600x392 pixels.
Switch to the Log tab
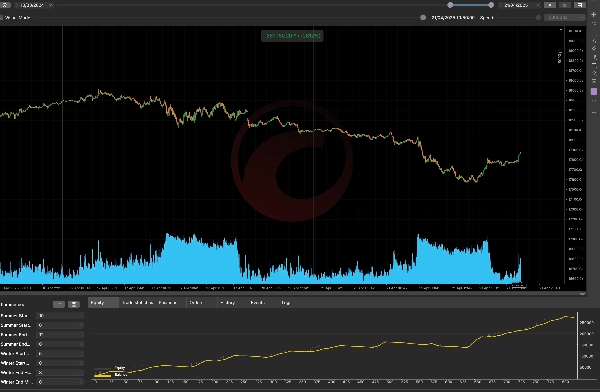[x=285, y=303]
